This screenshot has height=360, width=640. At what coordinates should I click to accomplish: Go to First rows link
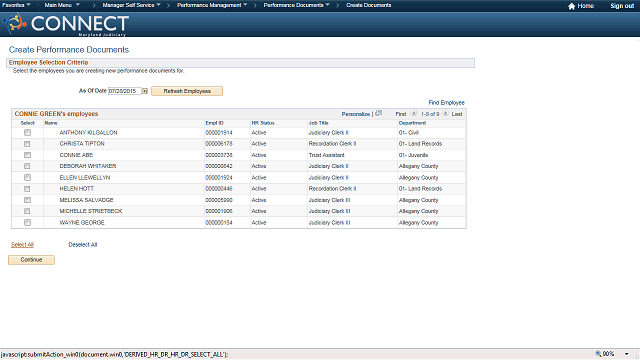[401, 114]
